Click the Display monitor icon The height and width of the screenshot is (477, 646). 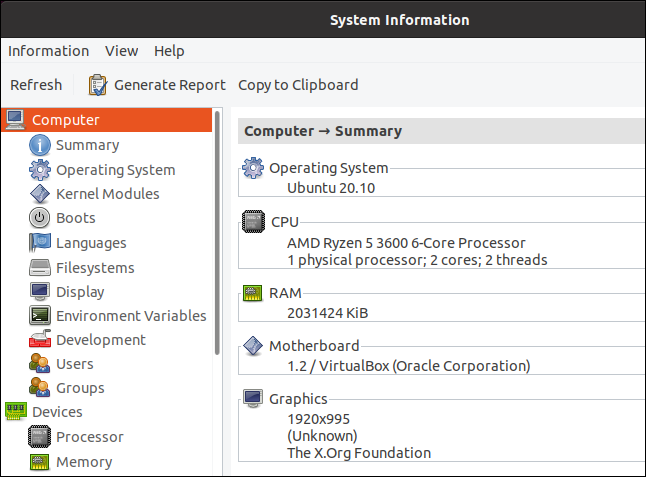(x=40, y=292)
